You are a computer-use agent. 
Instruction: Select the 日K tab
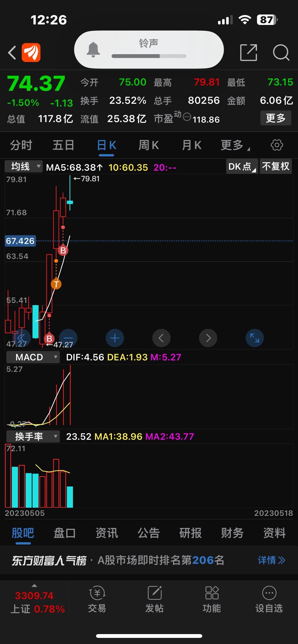click(106, 145)
